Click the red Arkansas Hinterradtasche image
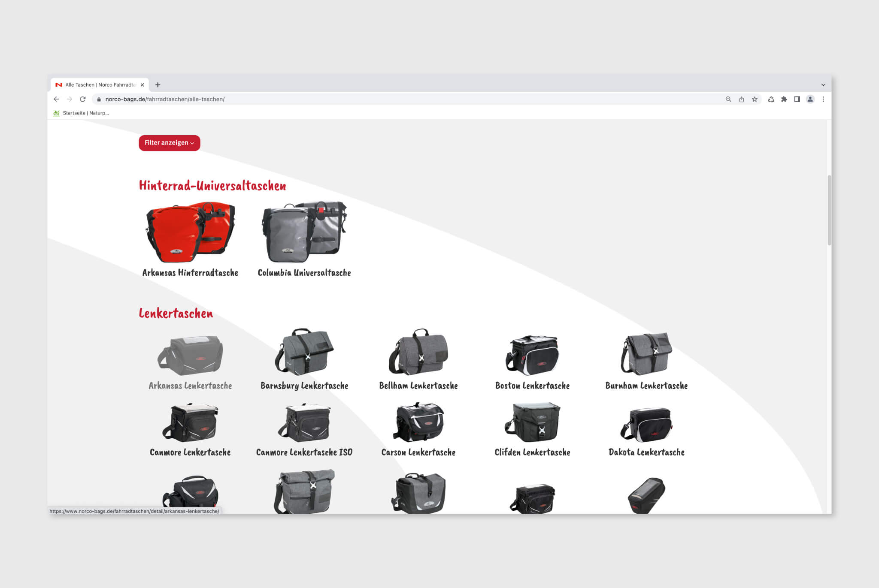 click(x=190, y=232)
